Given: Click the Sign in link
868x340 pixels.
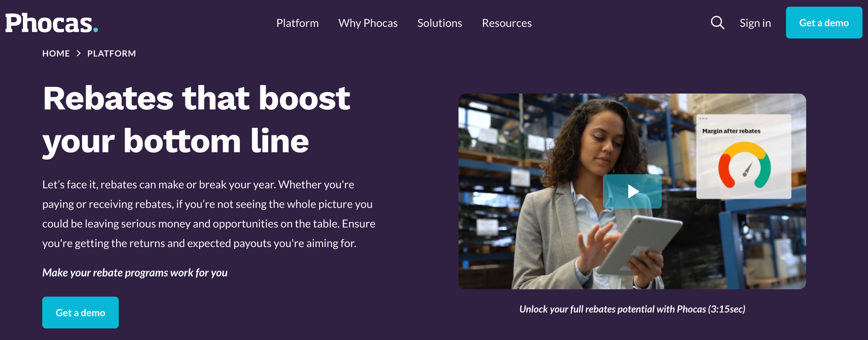Looking at the screenshot, I should pos(755,23).
